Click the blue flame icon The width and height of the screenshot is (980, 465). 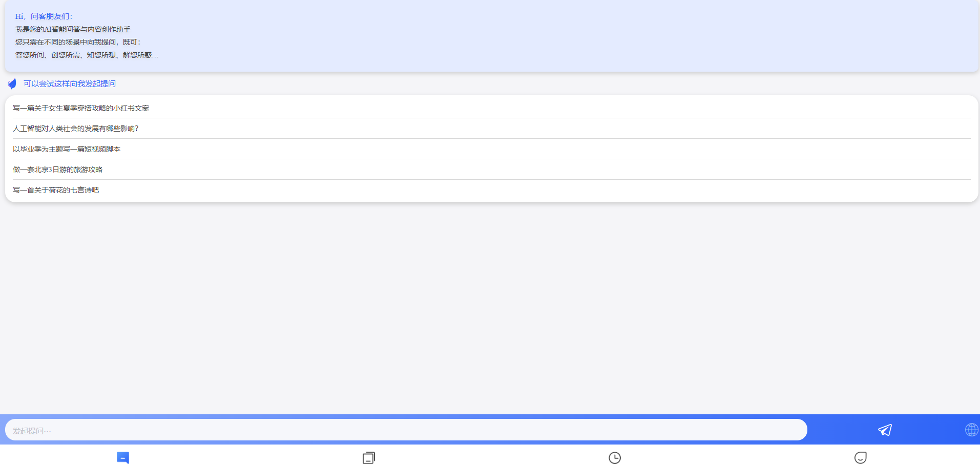[x=12, y=83]
